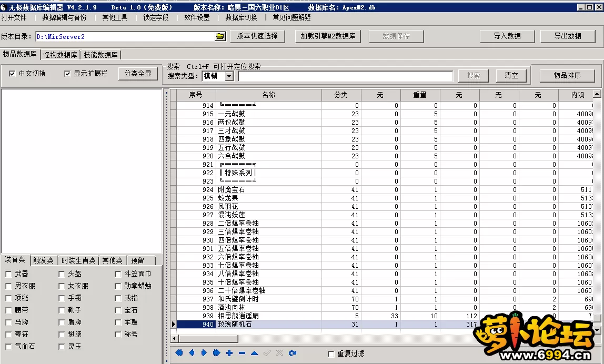
Task: Switch to the 物品数据库 tab
Action: (x=19, y=54)
